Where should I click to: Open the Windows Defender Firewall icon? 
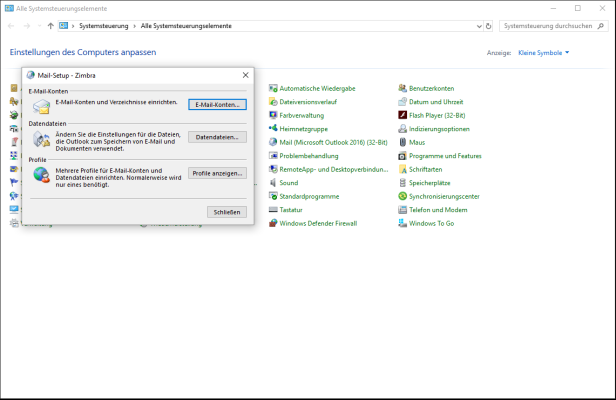coord(273,224)
